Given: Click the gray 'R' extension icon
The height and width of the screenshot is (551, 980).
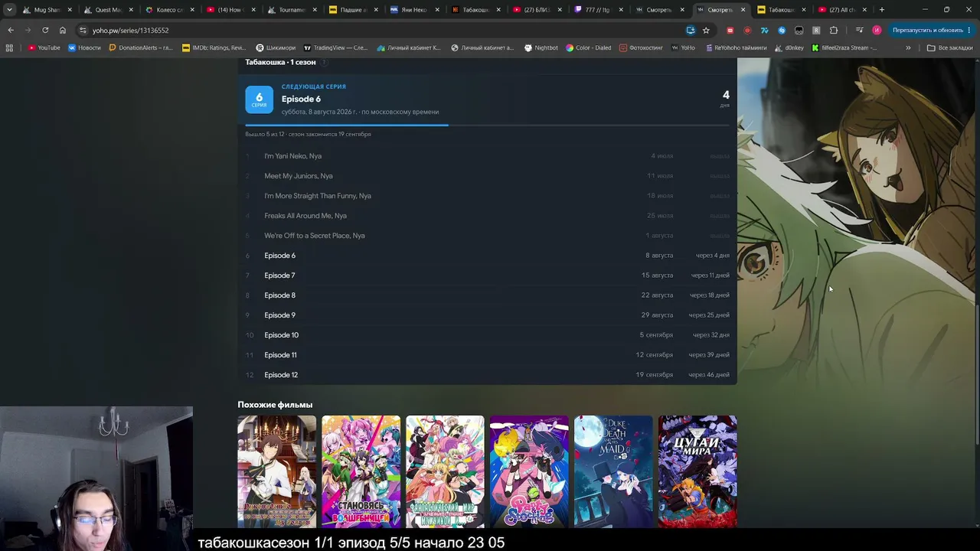Looking at the screenshot, I should 816,30.
